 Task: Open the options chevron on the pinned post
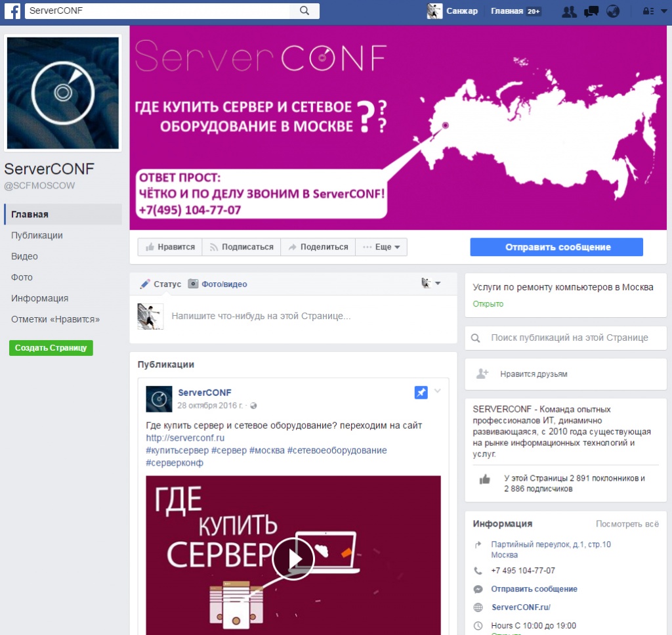coord(438,391)
